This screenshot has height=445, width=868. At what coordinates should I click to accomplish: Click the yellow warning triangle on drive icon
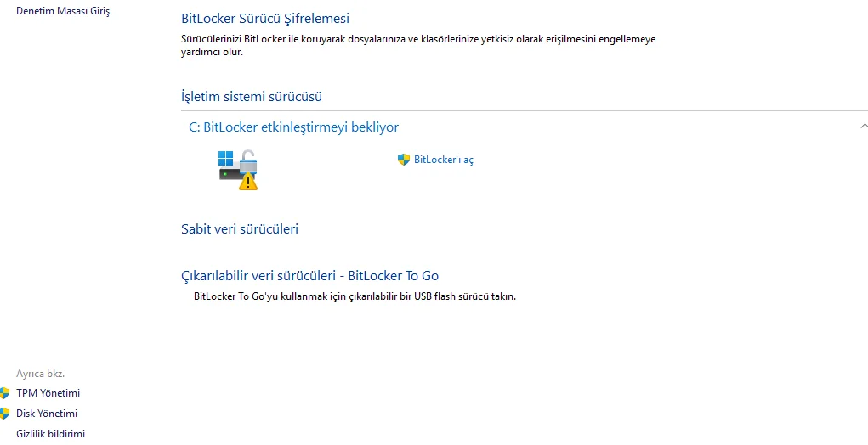[x=248, y=181]
